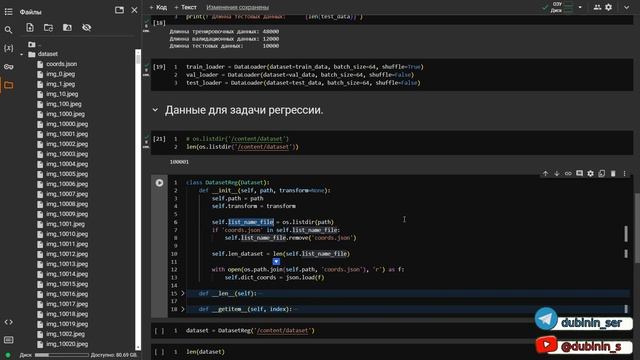
Task: Add a new code cell with + Код
Action: click(x=158, y=7)
